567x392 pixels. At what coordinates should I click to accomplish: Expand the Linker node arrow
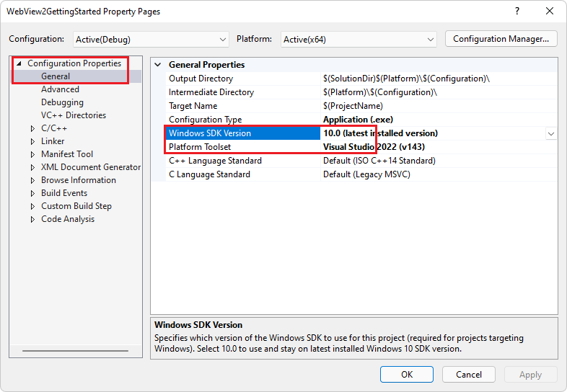click(x=32, y=142)
